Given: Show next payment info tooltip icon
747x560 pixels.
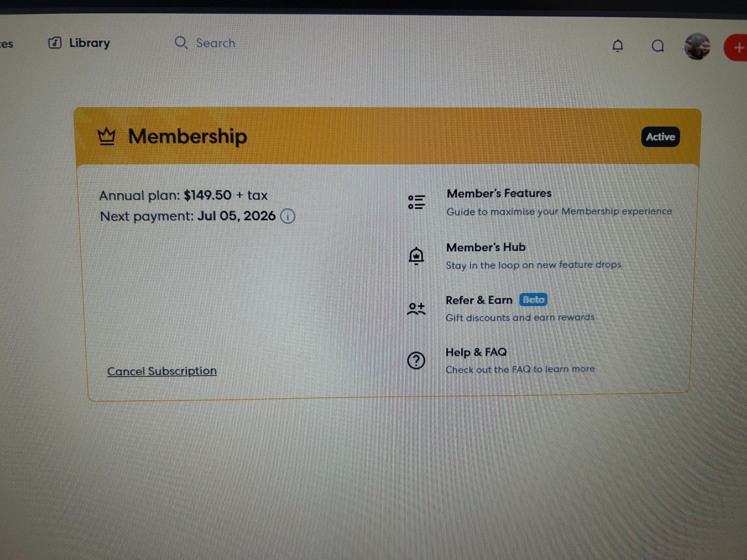Looking at the screenshot, I should pos(288,216).
